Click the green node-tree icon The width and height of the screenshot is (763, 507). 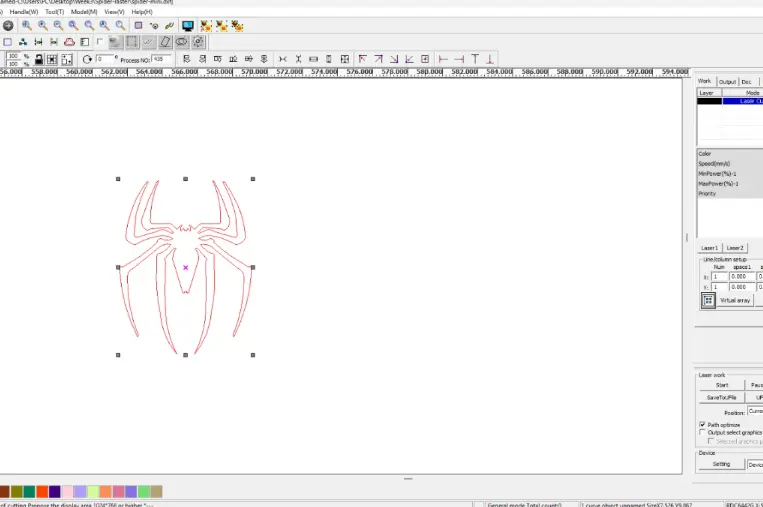(23, 42)
